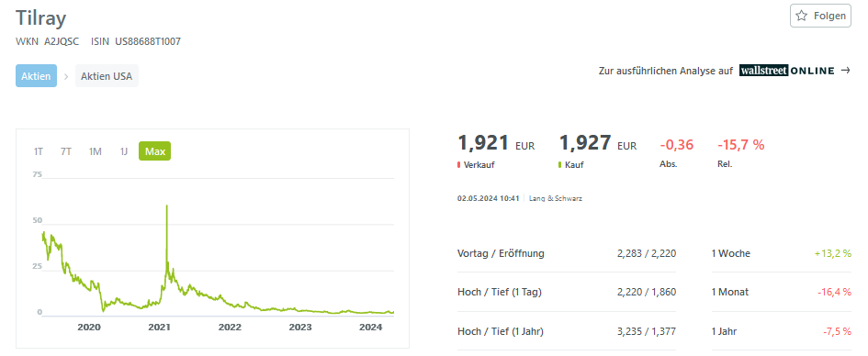Click the WKN value A2JQSC
This screenshot has height=356, width=868.
tap(62, 41)
